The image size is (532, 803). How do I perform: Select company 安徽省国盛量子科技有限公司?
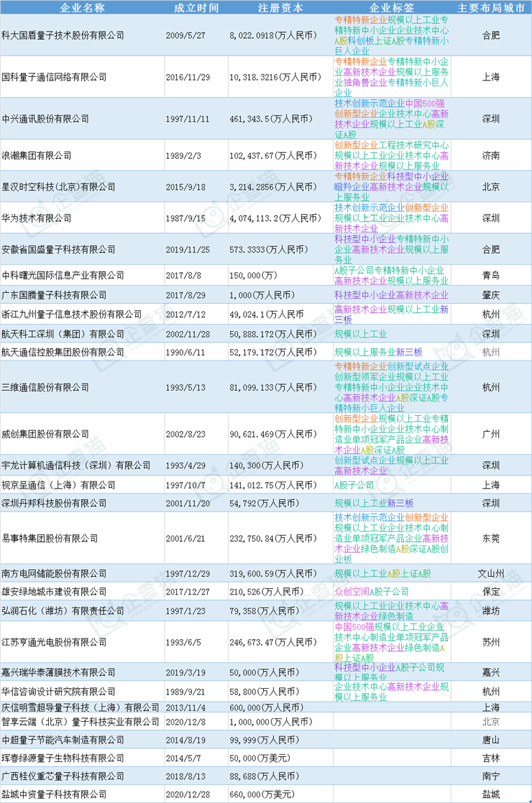[58, 249]
